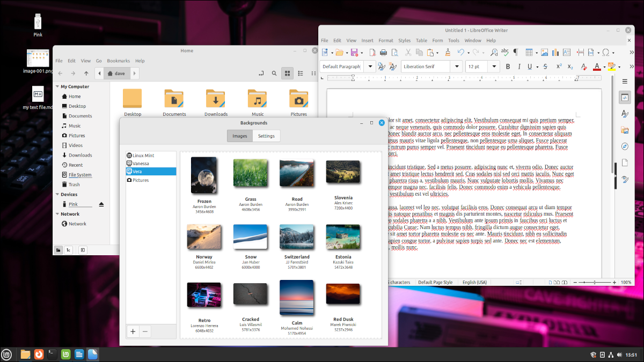Open the Liberation Serif font name dropdown
Screen dimensions: 644x362
(x=456, y=67)
